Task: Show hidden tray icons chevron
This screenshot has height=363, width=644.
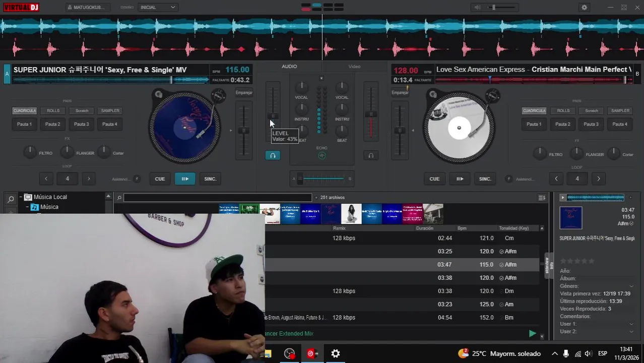Action: click(x=555, y=353)
